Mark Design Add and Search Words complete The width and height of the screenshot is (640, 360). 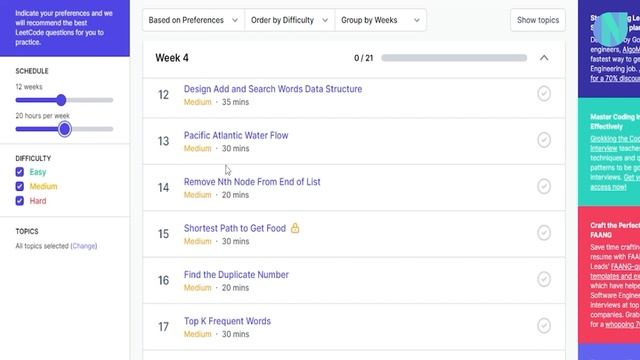click(x=544, y=94)
